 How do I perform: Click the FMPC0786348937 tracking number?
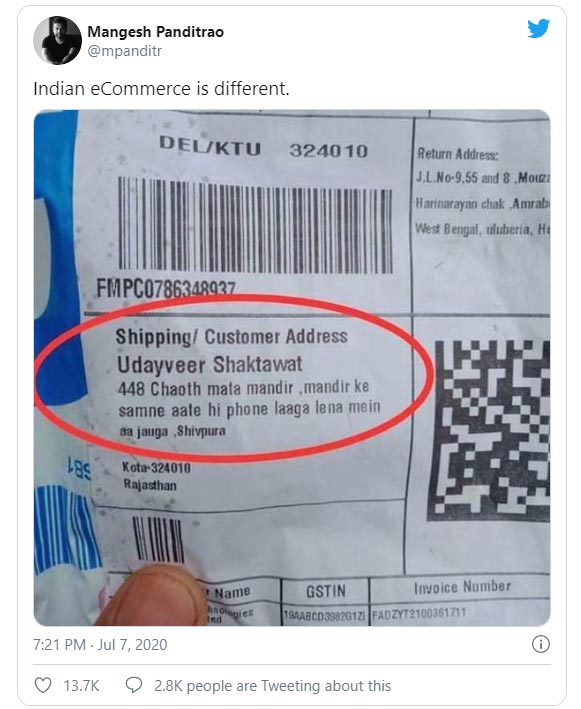point(166,288)
